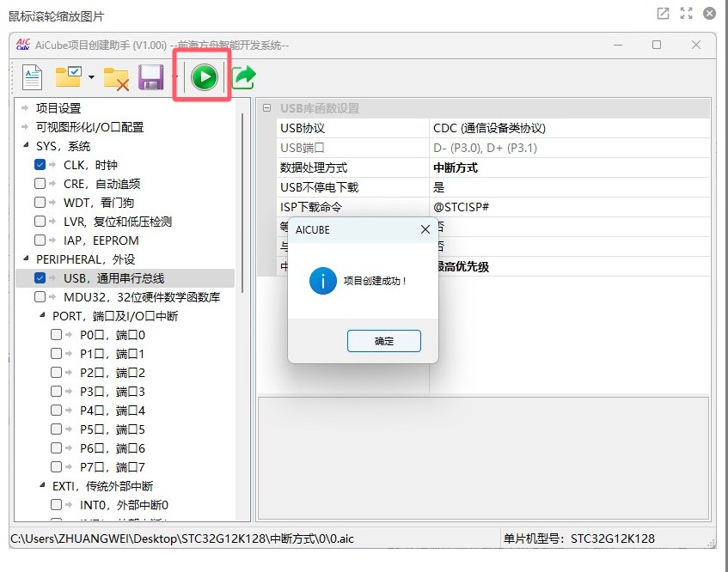Check the P4口 端口4 checkbox

[56, 410]
